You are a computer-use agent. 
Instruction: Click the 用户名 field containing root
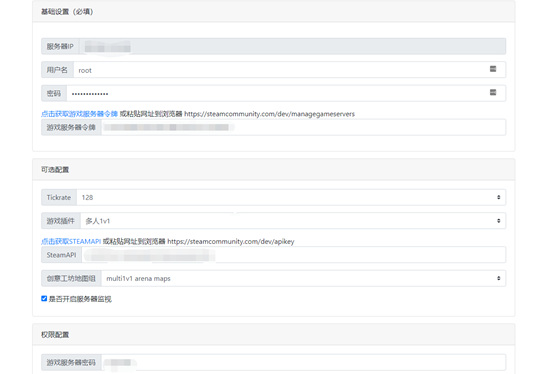coord(290,70)
